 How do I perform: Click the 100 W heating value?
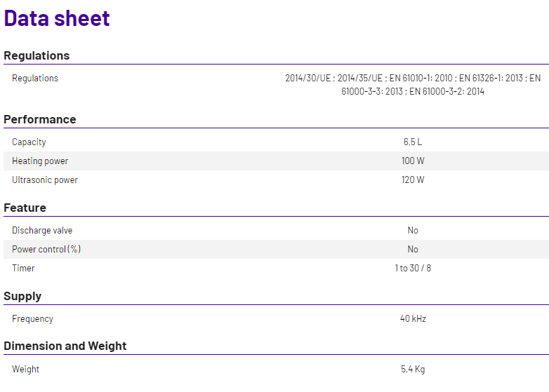click(413, 161)
